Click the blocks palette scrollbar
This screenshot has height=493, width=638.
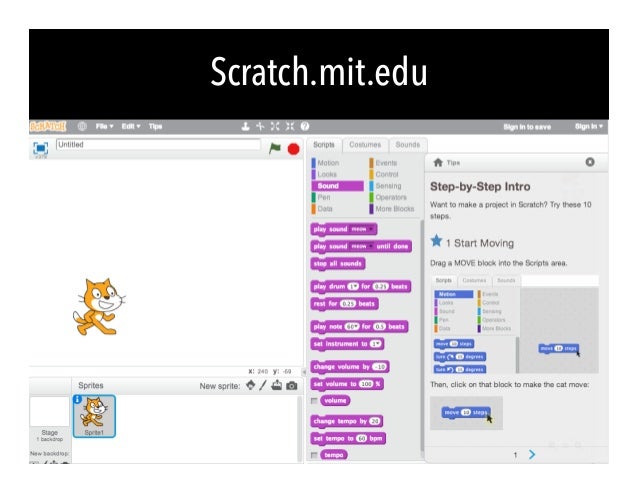pos(422,338)
